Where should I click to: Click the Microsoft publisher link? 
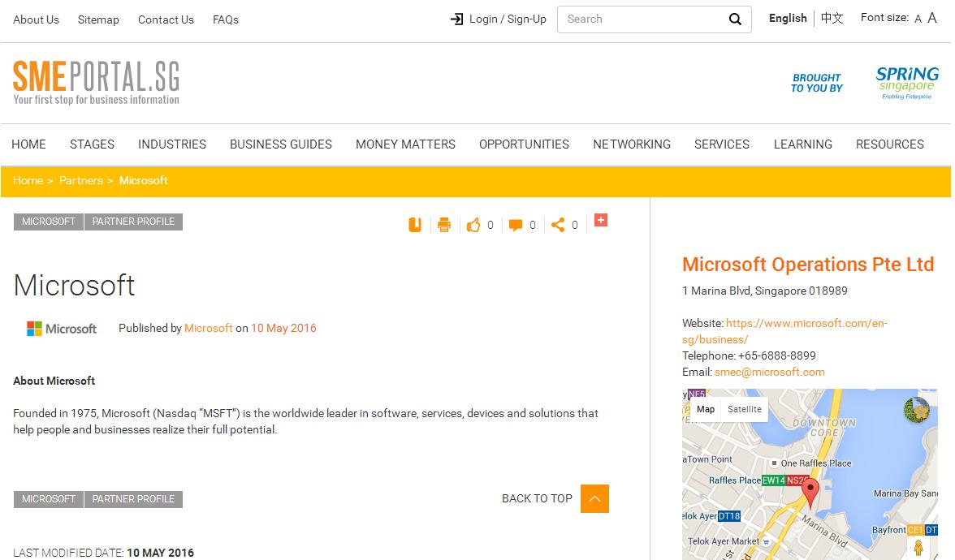[x=208, y=328]
